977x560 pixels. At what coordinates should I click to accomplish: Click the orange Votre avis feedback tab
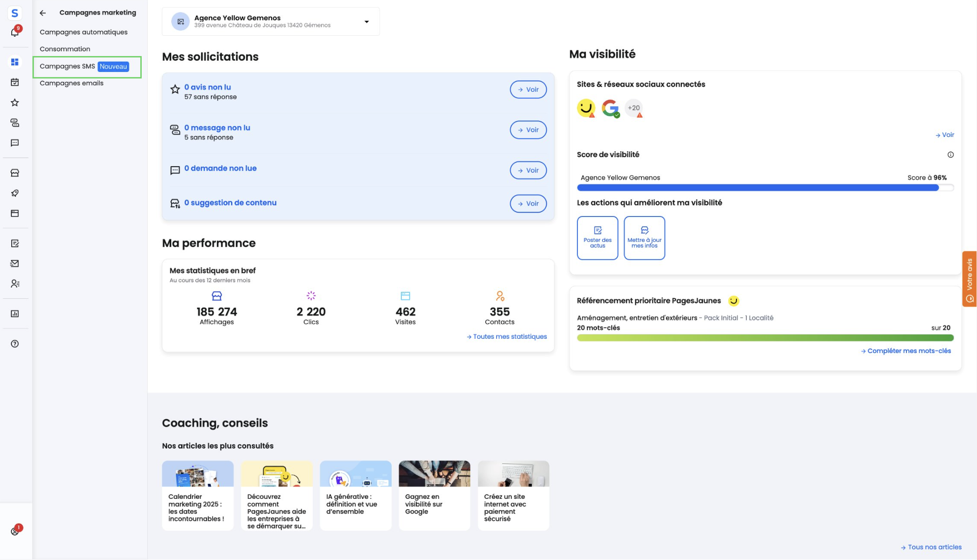tap(969, 279)
